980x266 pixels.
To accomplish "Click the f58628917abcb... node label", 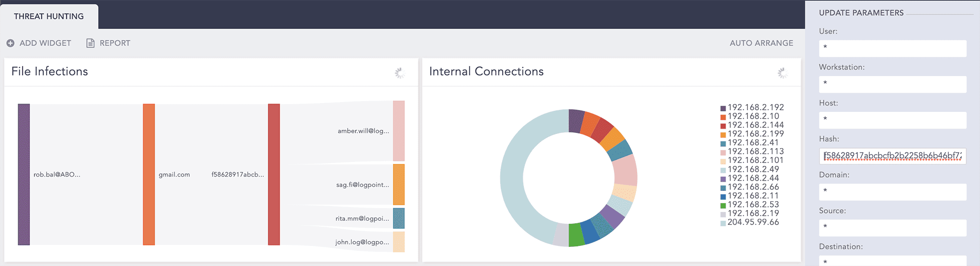I will coord(238,175).
